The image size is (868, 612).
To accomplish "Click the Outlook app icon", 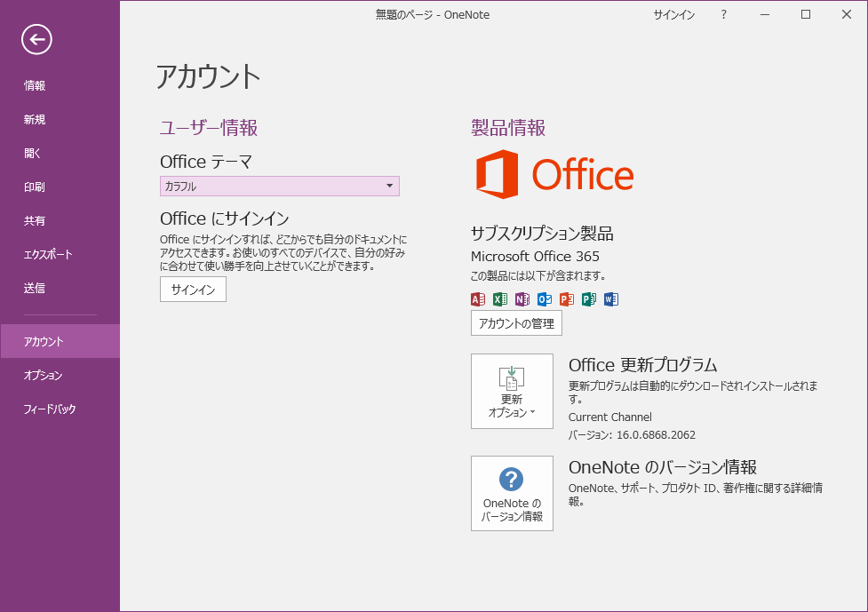I will (x=544, y=299).
